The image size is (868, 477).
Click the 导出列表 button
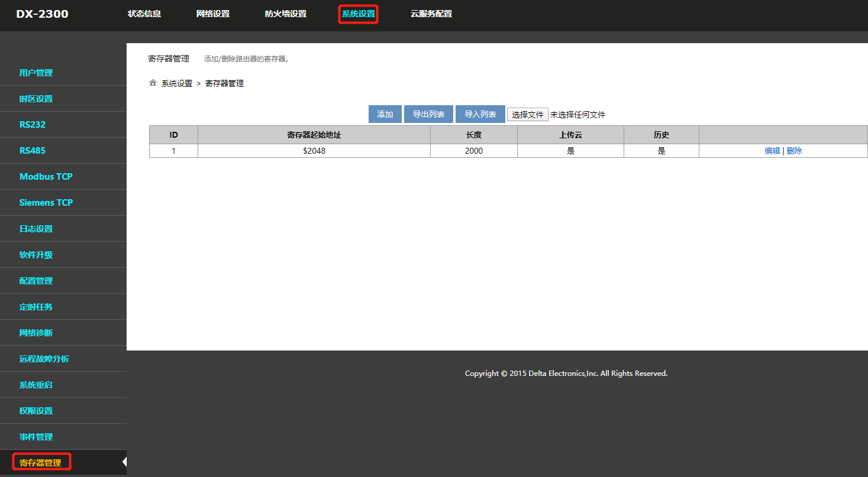(x=428, y=114)
